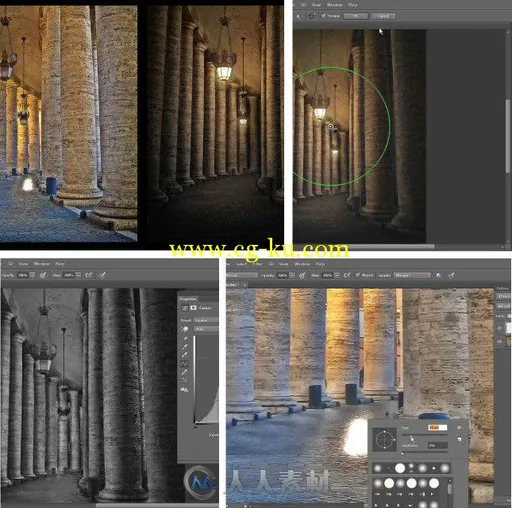Hide the lower layer via eye icon
The height and width of the screenshot is (508, 512).
pyautogui.click(x=499, y=342)
